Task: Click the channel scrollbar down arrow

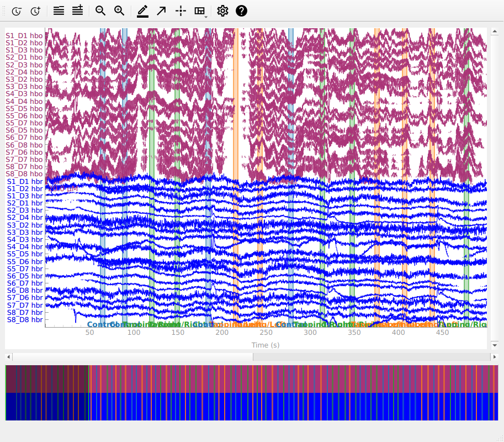Action: point(495,345)
